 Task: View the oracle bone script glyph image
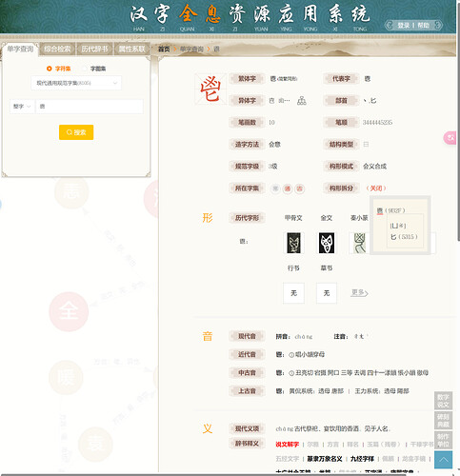pyautogui.click(x=293, y=243)
